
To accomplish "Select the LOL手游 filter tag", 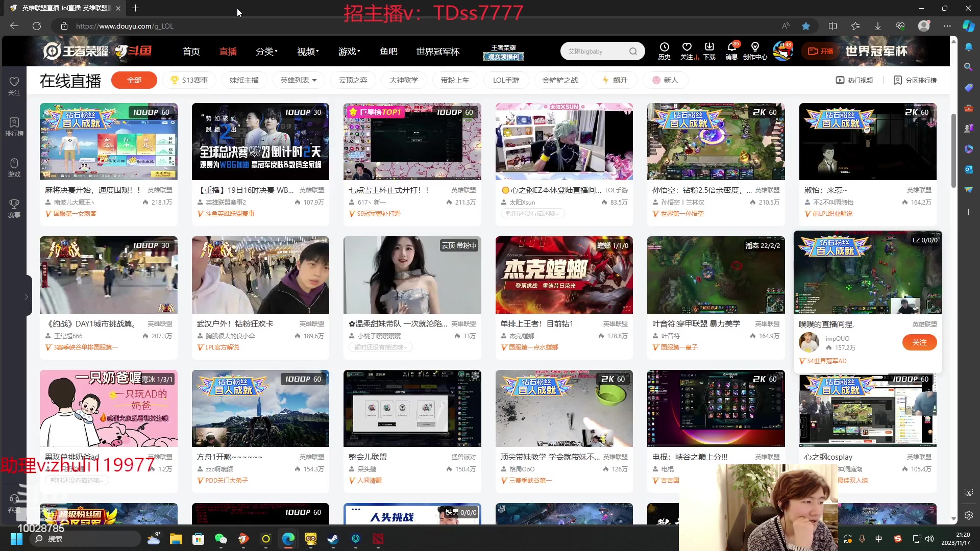I will 506,80.
